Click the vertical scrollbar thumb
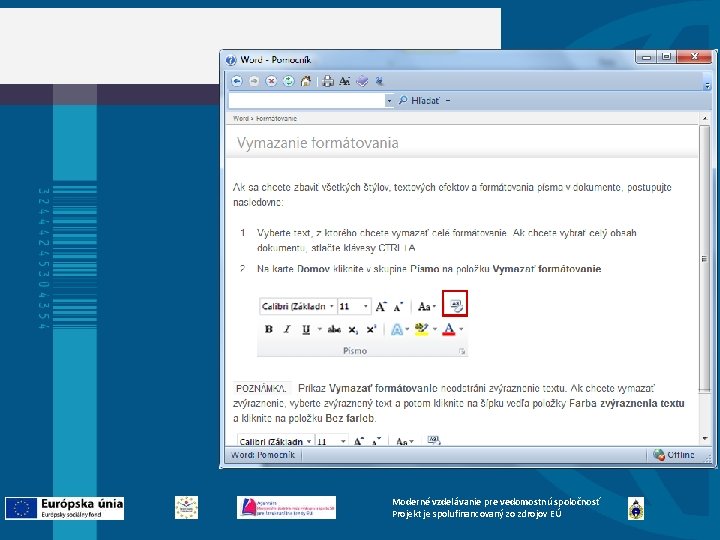720x540 pixels. point(704,259)
